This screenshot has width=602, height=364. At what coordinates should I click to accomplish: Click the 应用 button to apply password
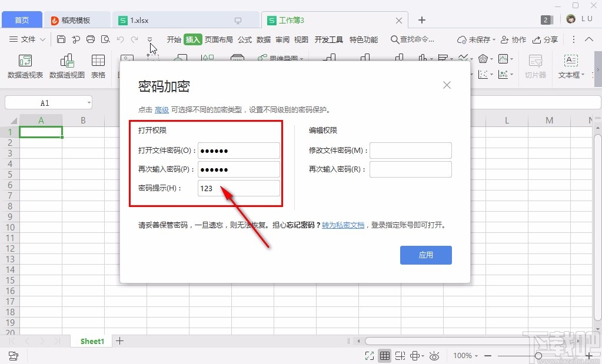pyautogui.click(x=425, y=255)
